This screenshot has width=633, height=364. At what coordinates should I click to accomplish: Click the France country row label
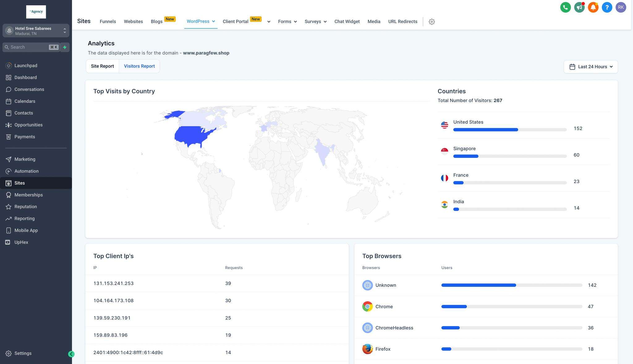[x=461, y=175]
